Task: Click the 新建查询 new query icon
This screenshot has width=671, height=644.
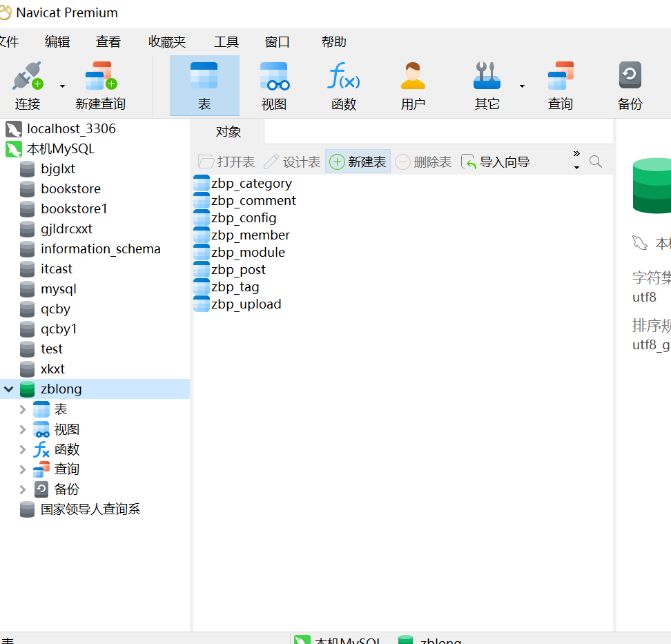Action: 101,76
